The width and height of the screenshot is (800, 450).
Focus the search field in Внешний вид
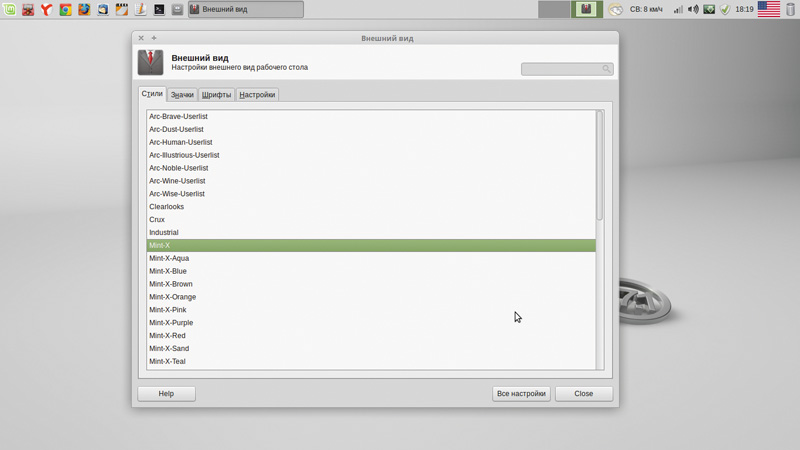pos(567,69)
